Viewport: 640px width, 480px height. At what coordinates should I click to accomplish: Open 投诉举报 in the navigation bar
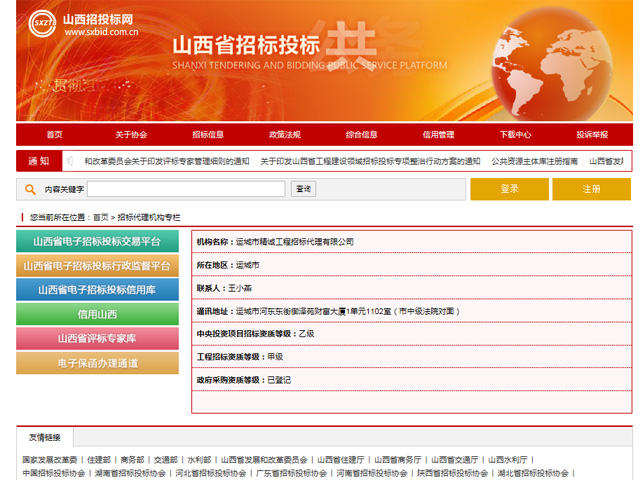[591, 135]
